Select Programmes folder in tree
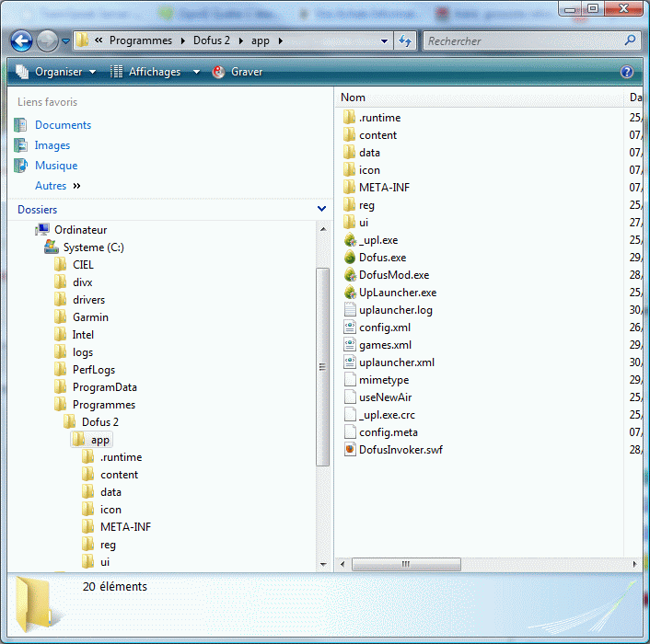Image resolution: width=650 pixels, height=644 pixels. [104, 405]
